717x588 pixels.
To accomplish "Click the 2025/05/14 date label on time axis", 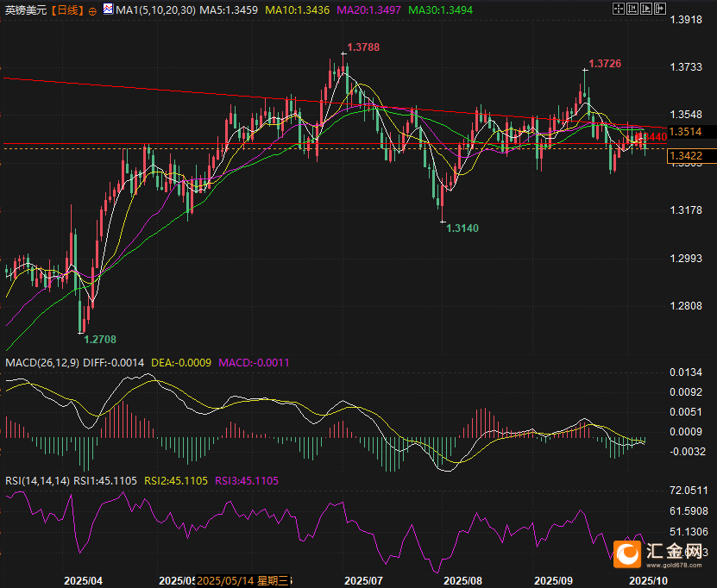I will (245, 580).
